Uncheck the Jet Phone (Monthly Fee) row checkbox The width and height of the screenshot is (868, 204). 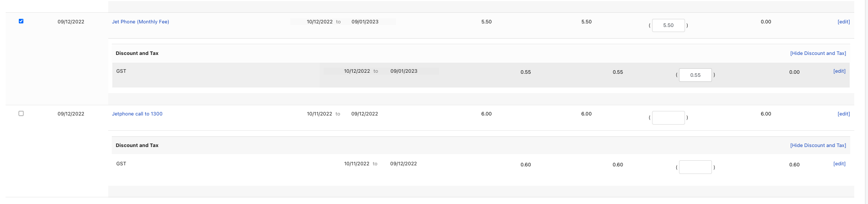coord(21,21)
